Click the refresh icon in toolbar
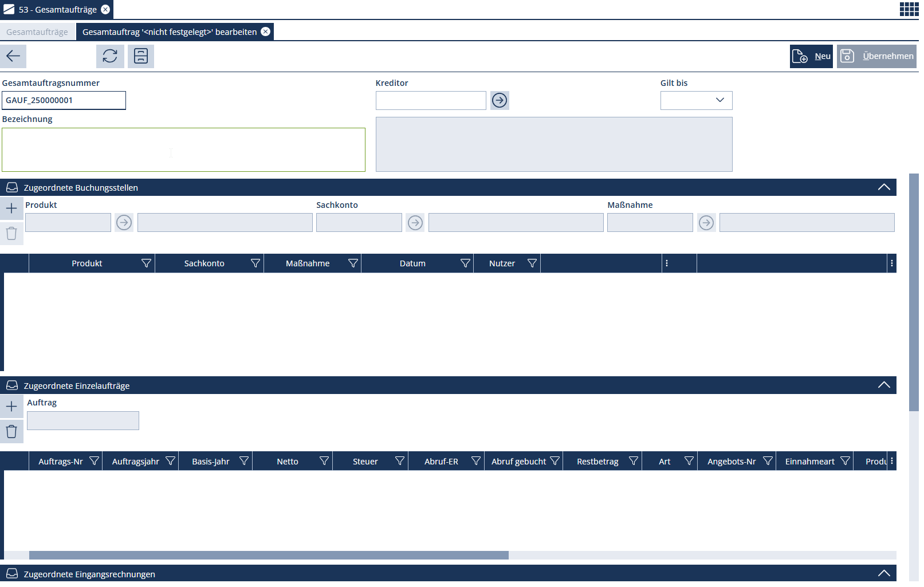924x587 pixels. 110,56
